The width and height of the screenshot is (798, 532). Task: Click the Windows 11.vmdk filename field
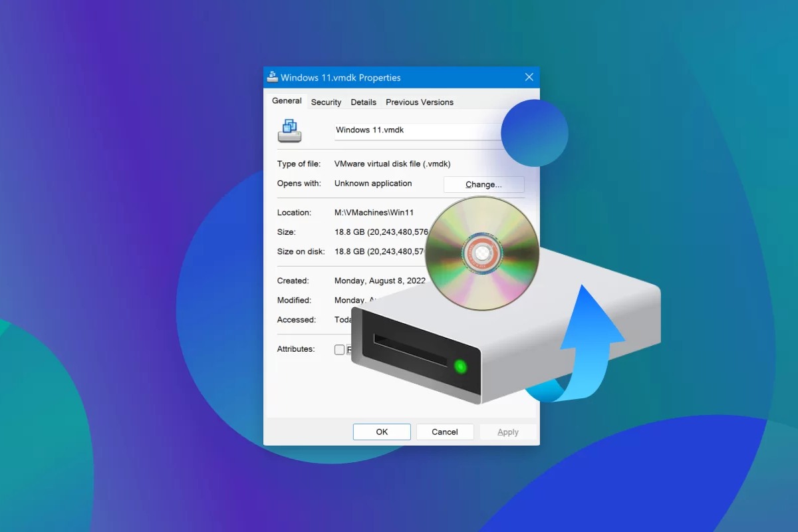click(x=399, y=130)
